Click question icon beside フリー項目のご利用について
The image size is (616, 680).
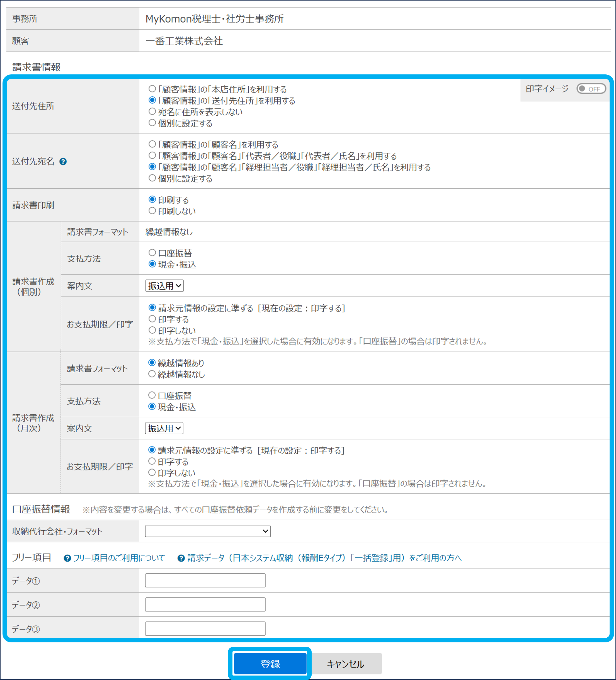coord(67,558)
